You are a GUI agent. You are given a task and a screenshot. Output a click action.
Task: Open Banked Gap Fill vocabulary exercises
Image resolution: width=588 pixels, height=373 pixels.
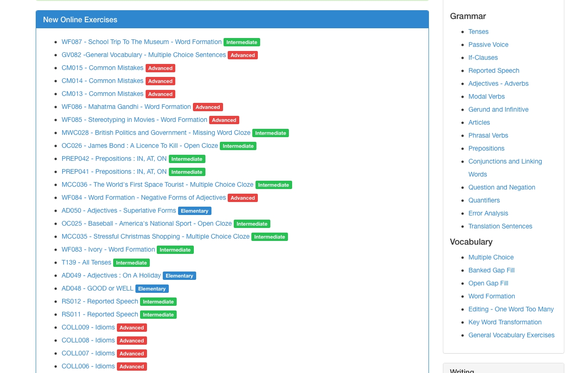(491, 270)
